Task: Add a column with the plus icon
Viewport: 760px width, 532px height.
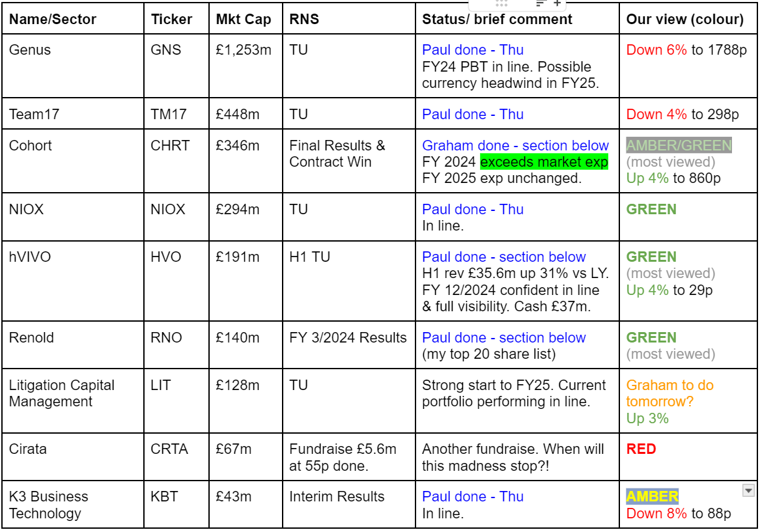Action: pyautogui.click(x=557, y=3)
